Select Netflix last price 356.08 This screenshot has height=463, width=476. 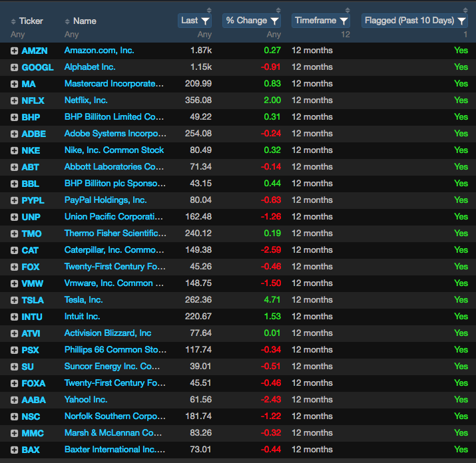click(198, 100)
